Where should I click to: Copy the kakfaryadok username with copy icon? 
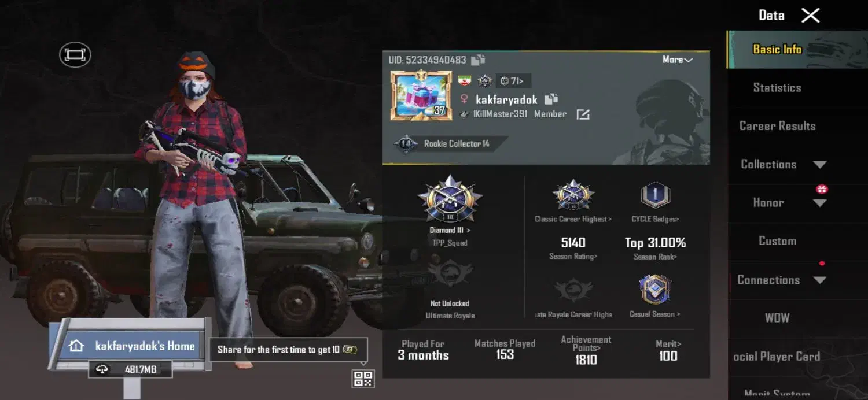pos(551,99)
